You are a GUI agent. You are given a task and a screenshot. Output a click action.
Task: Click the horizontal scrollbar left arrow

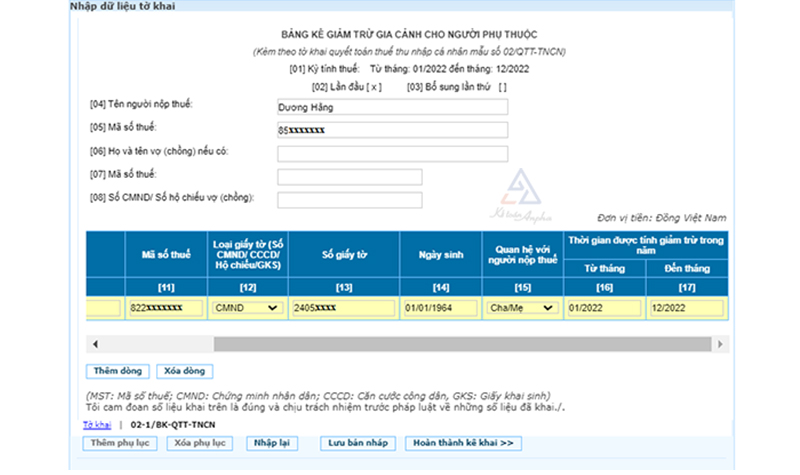pos(95,344)
